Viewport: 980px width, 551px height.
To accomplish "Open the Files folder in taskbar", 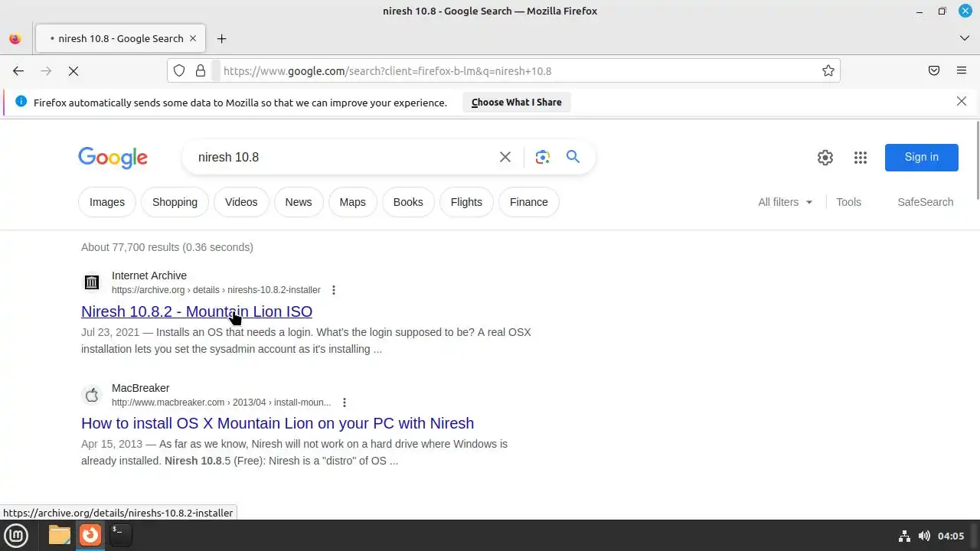I will (59, 535).
